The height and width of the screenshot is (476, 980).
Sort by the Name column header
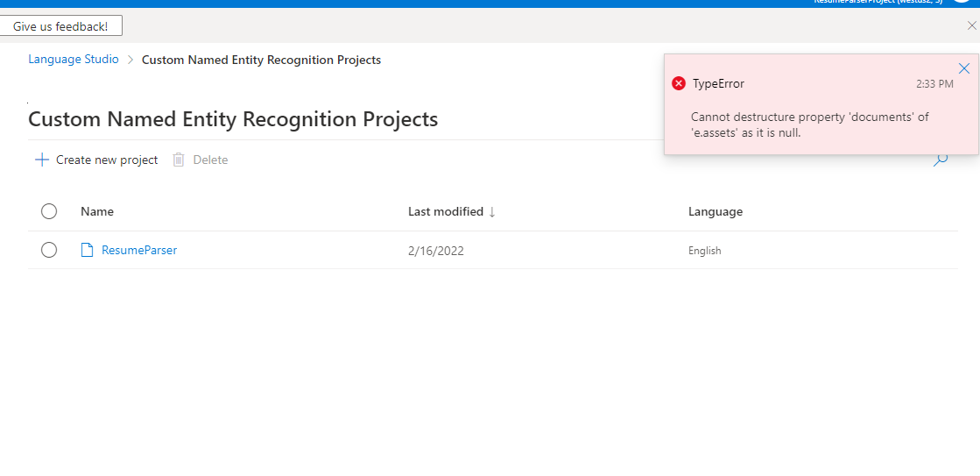97,211
